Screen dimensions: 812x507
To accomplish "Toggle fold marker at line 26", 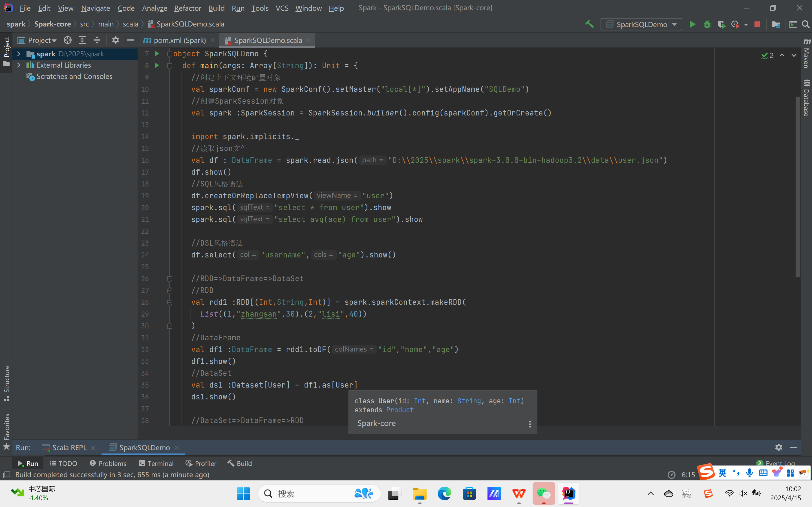I will [170, 279].
